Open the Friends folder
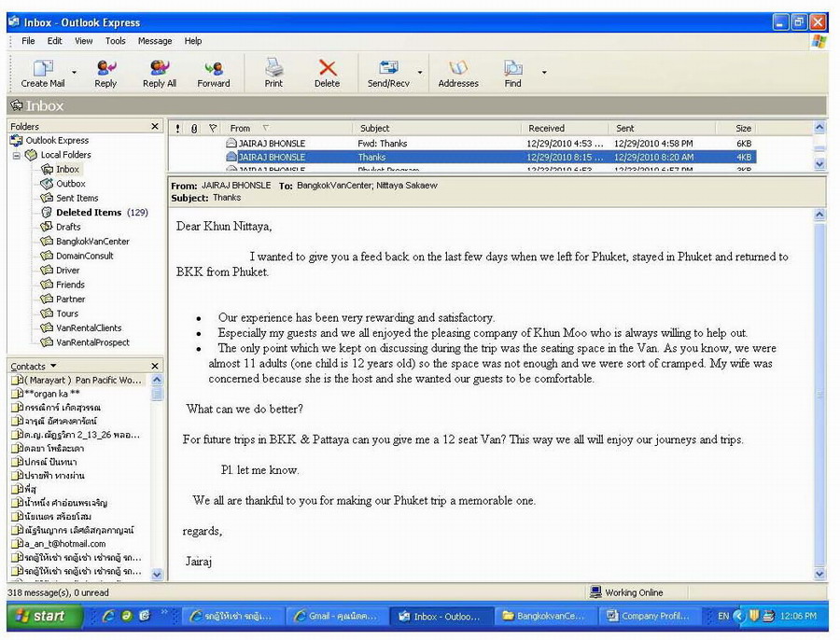The image size is (840, 640). tap(70, 285)
